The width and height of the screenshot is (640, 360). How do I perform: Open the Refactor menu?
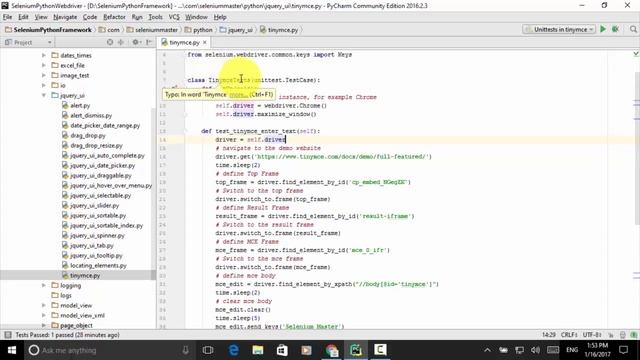tap(114, 17)
